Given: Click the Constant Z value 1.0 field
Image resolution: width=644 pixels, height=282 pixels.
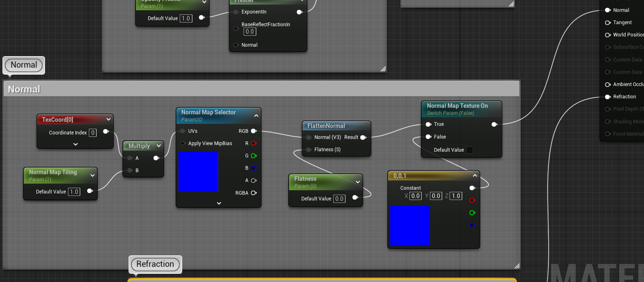Looking at the screenshot, I should pos(456,196).
